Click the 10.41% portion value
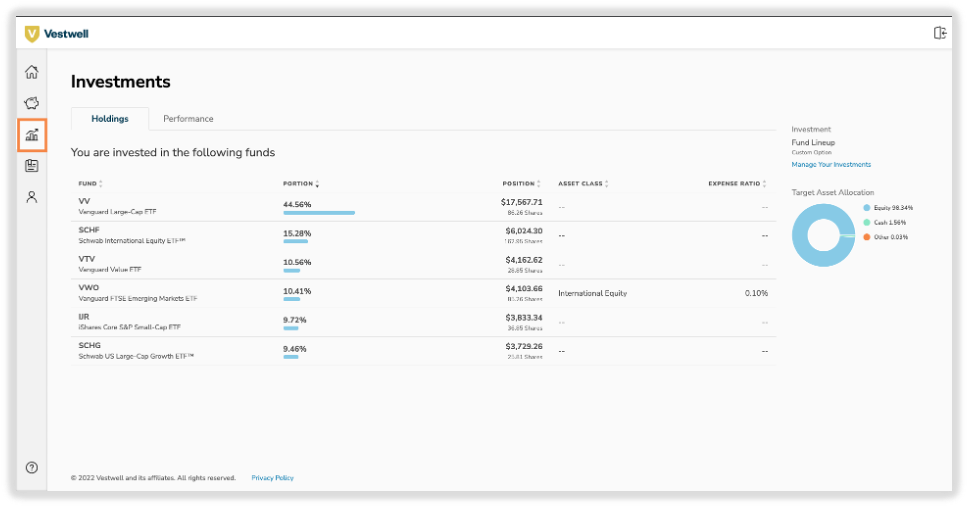 tap(297, 291)
